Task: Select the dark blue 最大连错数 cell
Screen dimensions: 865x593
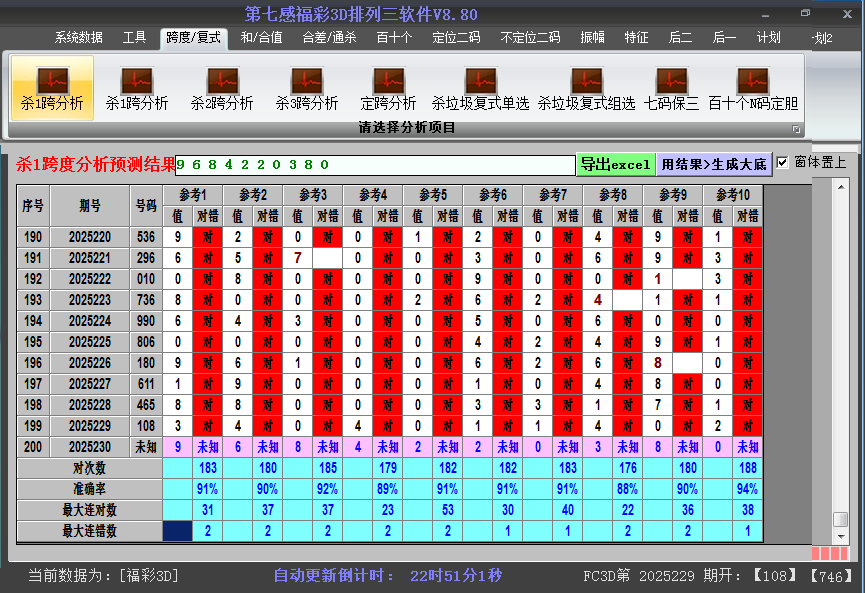Action: click(x=178, y=531)
